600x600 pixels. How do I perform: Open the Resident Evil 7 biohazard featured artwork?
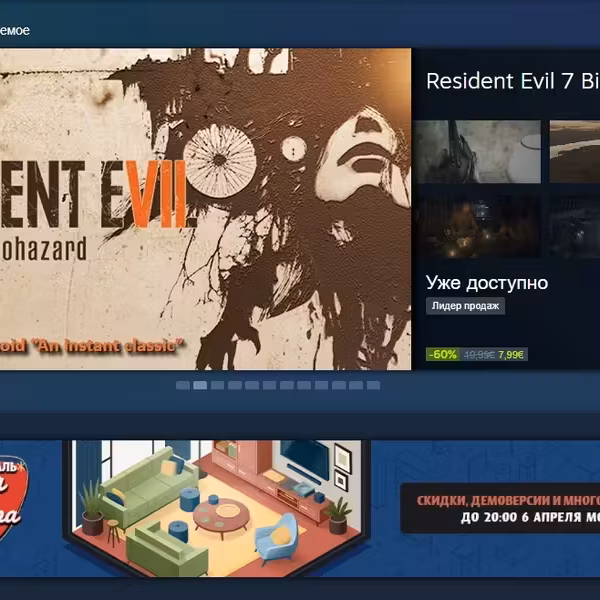(205, 209)
